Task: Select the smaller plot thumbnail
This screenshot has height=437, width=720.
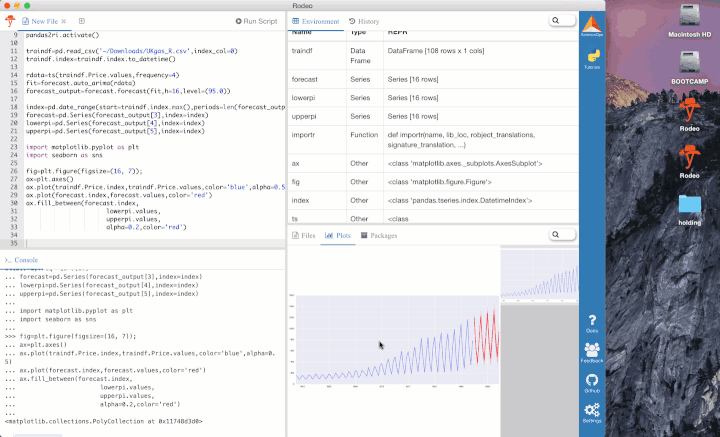Action: 540,276
